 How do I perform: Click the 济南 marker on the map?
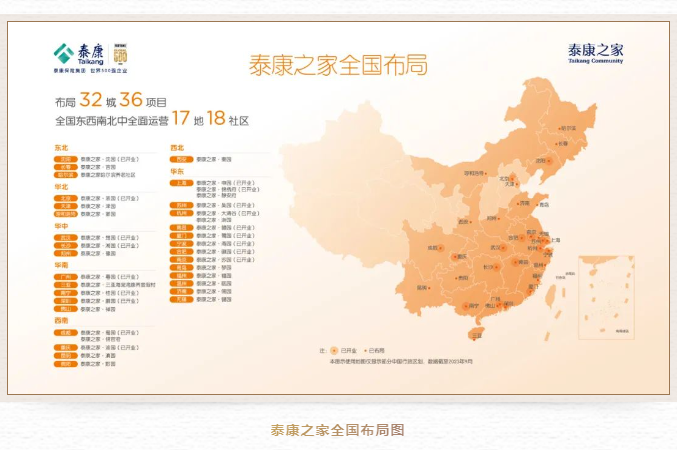click(x=518, y=204)
